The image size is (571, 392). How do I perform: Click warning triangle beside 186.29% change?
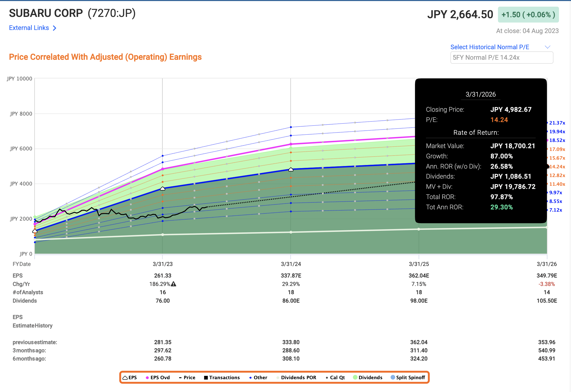click(174, 284)
